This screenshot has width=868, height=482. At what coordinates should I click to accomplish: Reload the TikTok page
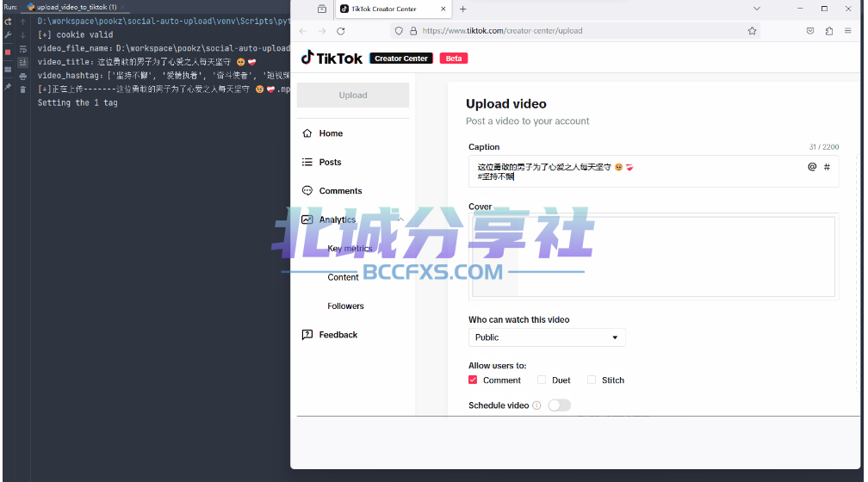(341, 31)
